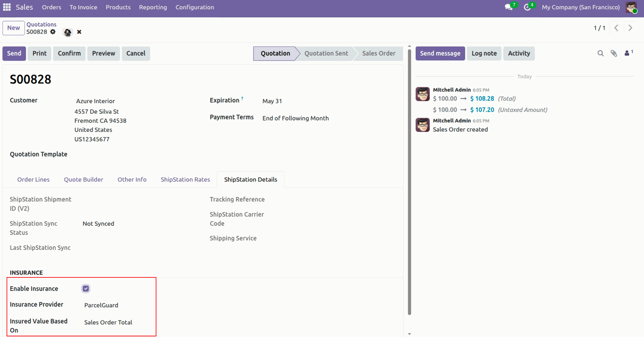Click the Quotations breadcrumb link
The width and height of the screenshot is (644, 337).
(42, 24)
